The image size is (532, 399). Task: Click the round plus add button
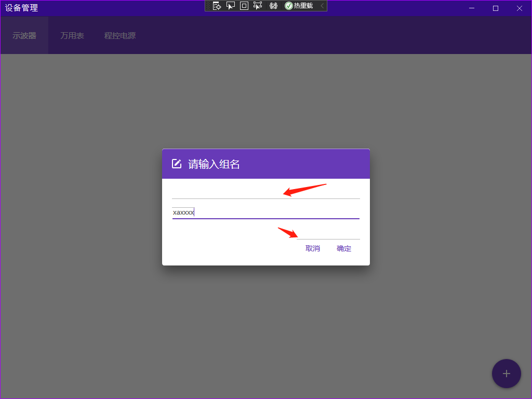tap(506, 374)
